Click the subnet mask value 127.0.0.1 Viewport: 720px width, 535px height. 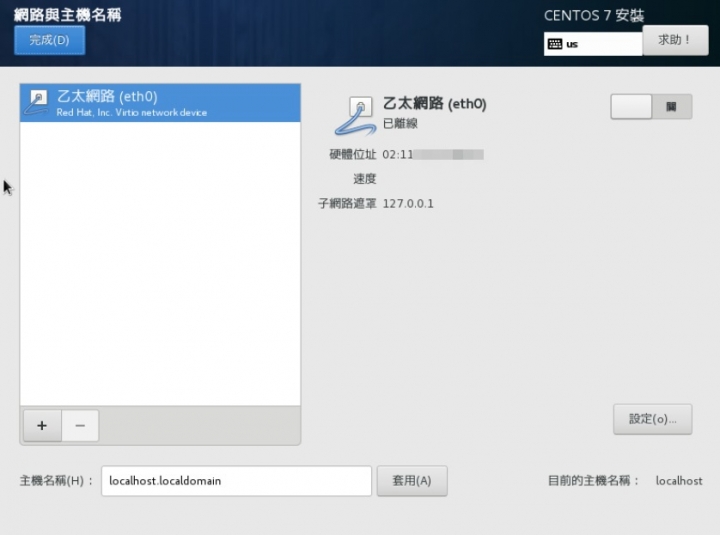408,203
